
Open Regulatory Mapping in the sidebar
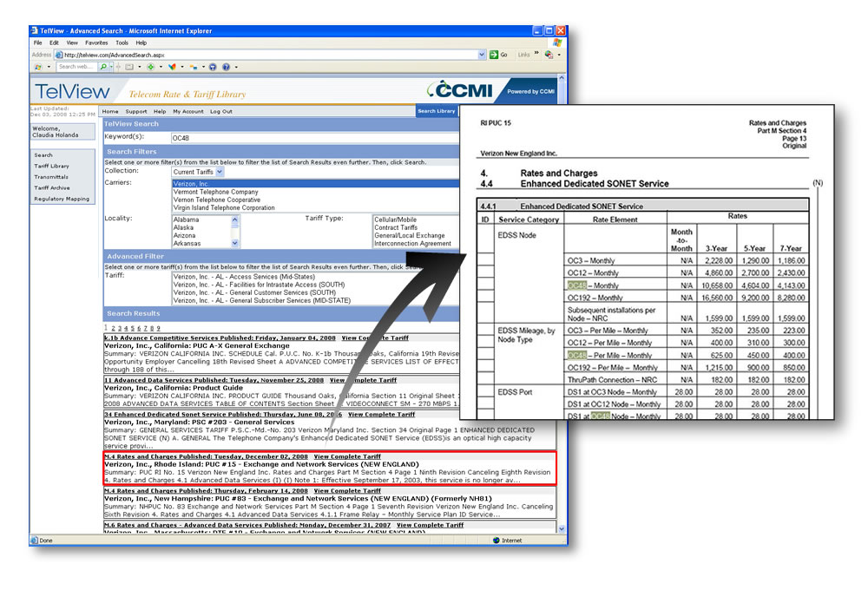pyautogui.click(x=62, y=199)
